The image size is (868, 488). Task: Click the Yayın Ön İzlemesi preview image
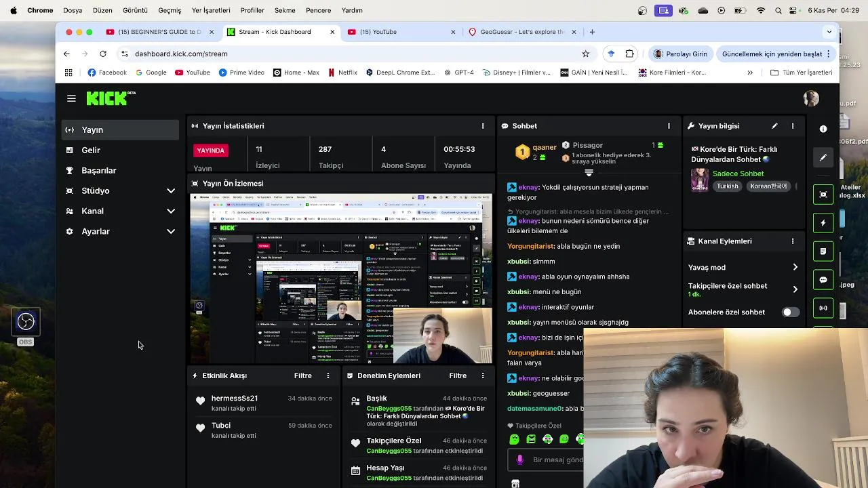(x=341, y=279)
